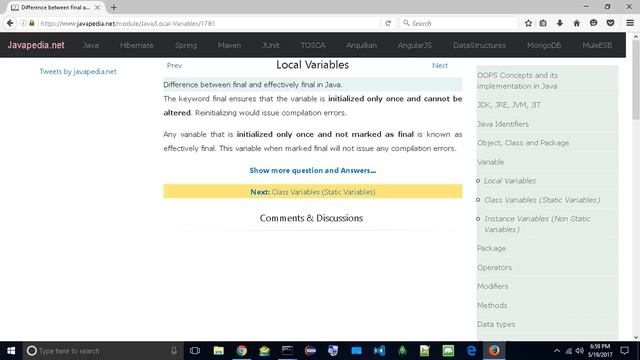Open the Pocket icon in the toolbar

(x=610, y=23)
